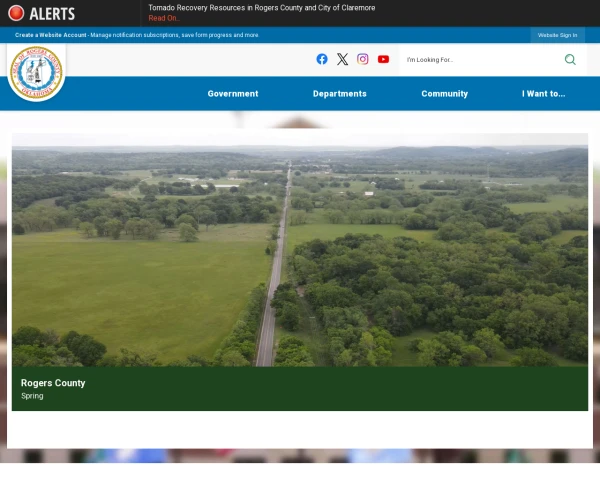The width and height of the screenshot is (600, 480).
Task: Open the Community menu
Action: 444,94
